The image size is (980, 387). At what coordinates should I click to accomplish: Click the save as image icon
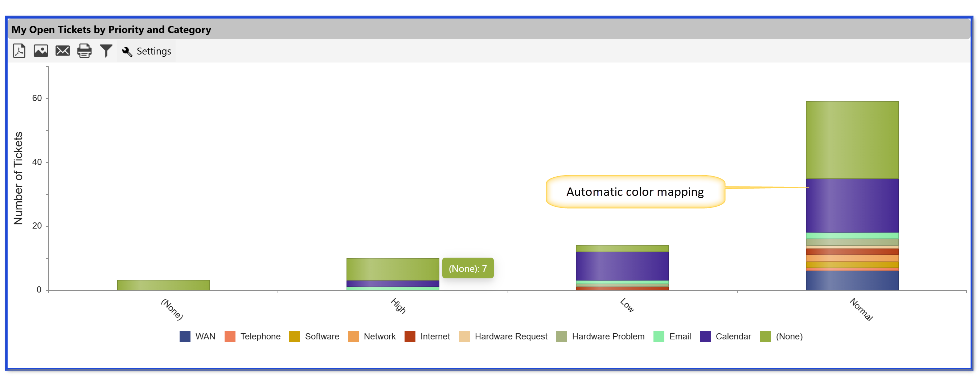click(x=41, y=51)
